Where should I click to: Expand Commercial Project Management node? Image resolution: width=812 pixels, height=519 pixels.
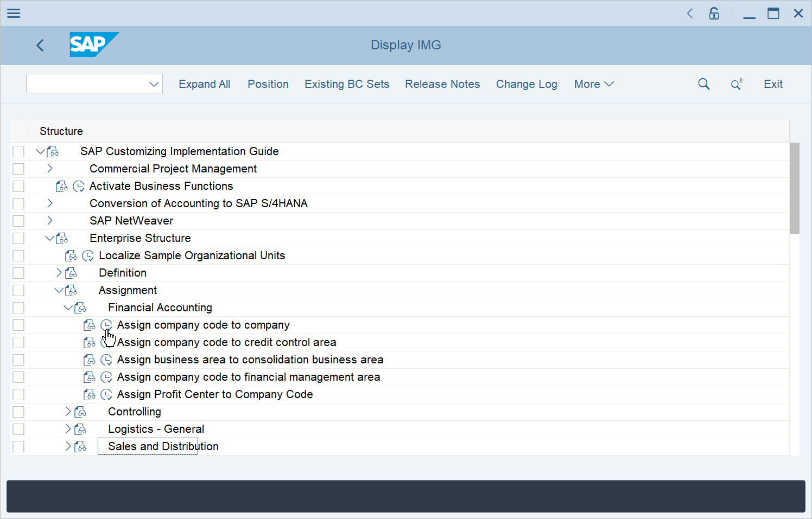[50, 169]
